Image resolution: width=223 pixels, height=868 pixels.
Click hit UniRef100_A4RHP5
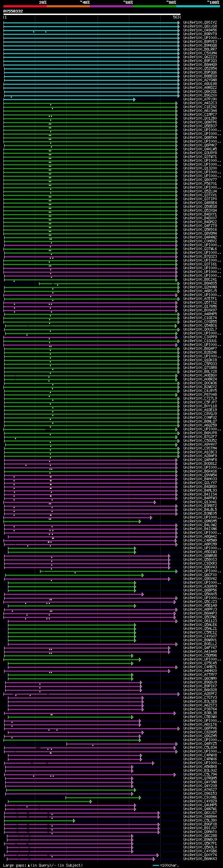[x=200, y=314]
